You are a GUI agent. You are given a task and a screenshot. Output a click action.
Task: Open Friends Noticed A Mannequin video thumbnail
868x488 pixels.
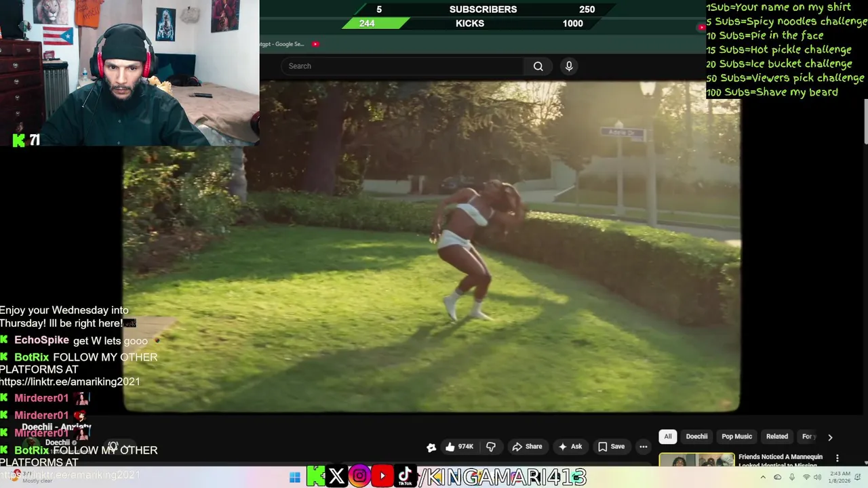coord(696,460)
